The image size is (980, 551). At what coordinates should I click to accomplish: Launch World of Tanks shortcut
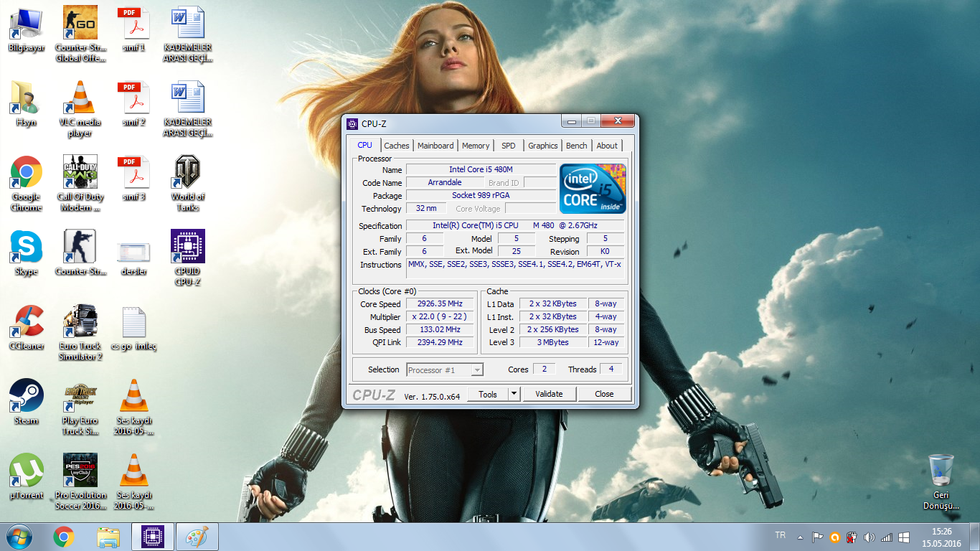click(188, 184)
